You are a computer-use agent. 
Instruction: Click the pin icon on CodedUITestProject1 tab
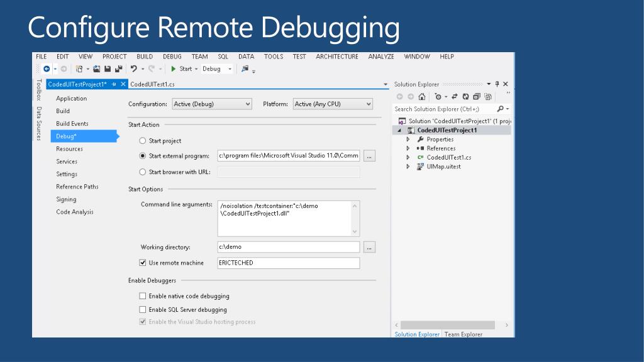pyautogui.click(x=114, y=84)
